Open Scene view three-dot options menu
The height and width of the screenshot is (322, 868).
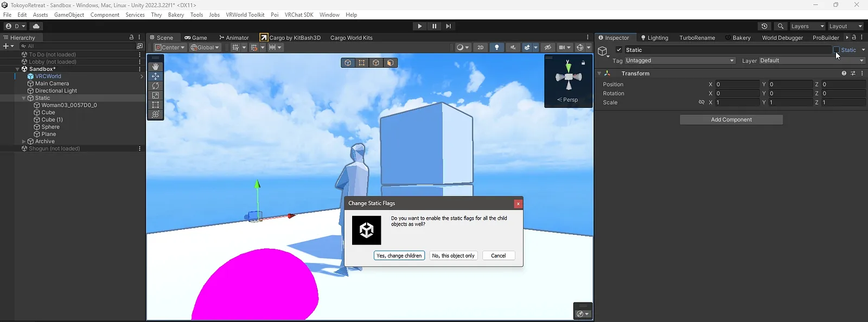[x=588, y=37]
